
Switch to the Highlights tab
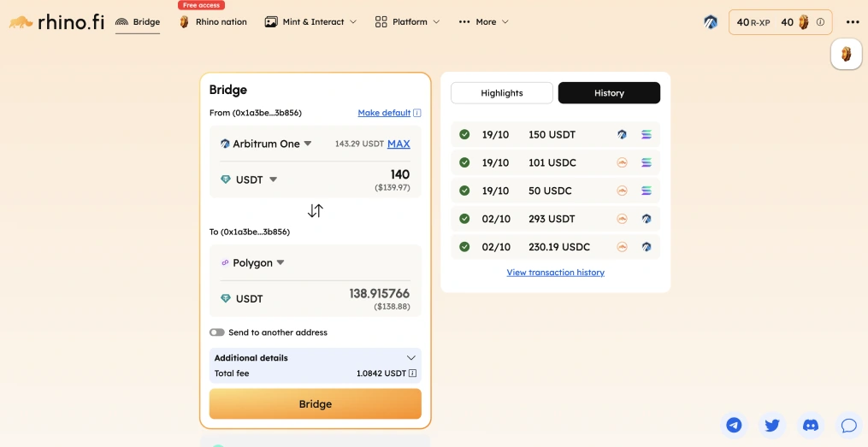click(501, 93)
